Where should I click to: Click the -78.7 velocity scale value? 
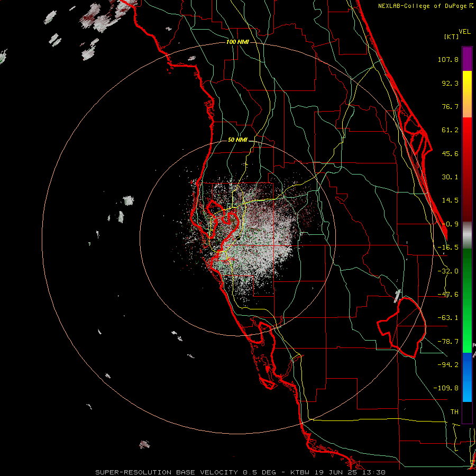click(x=448, y=342)
